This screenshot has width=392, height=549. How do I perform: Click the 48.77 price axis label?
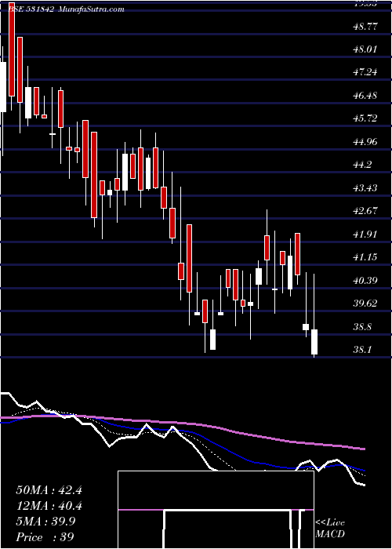(x=364, y=26)
